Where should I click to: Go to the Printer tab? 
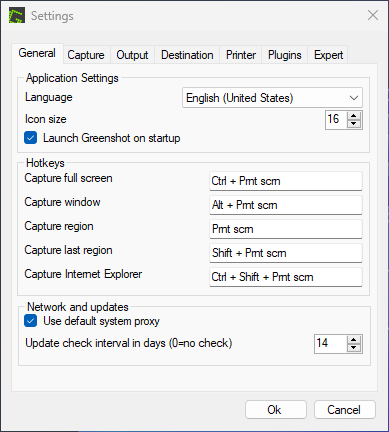241,55
